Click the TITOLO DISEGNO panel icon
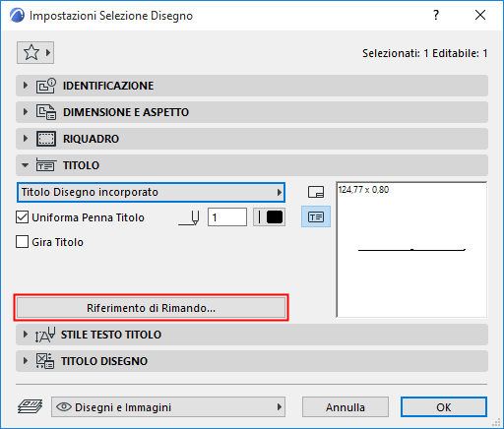504x429 pixels. pyautogui.click(x=45, y=361)
